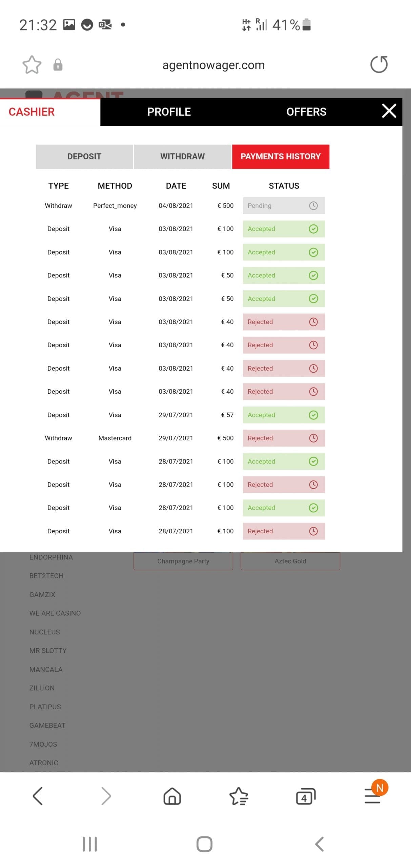Tap the Android recent apps button
The width and height of the screenshot is (411, 868).
(90, 844)
